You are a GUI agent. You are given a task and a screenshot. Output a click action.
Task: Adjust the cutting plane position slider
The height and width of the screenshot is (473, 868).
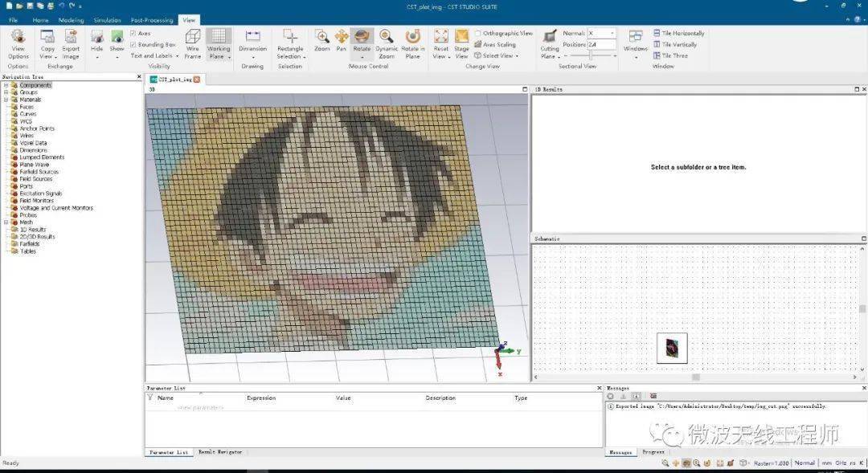[x=592, y=55]
